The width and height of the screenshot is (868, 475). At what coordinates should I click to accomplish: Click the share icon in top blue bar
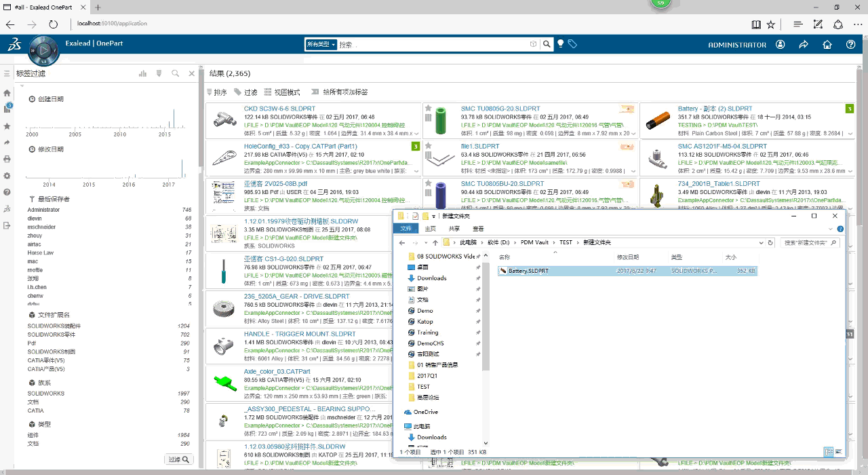(x=804, y=44)
